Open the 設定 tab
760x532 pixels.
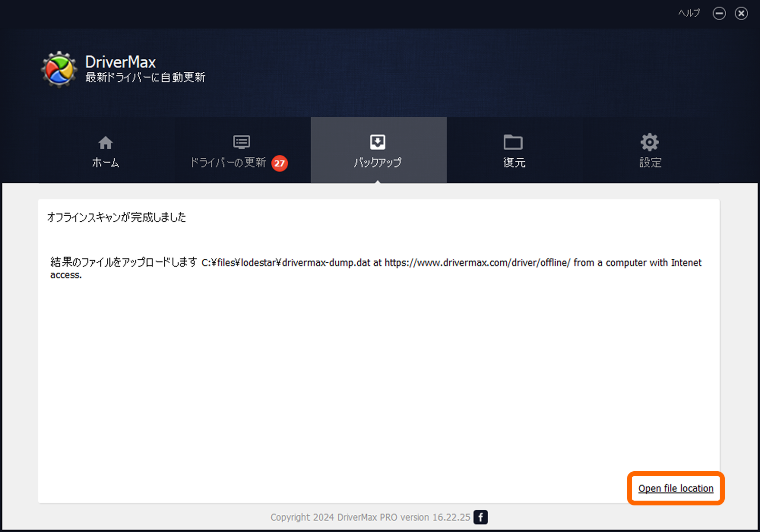pyautogui.click(x=650, y=163)
